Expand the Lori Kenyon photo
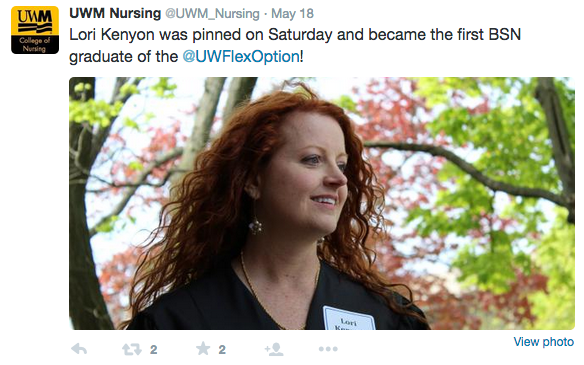Viewport: 584px width, 365px height. [322, 203]
